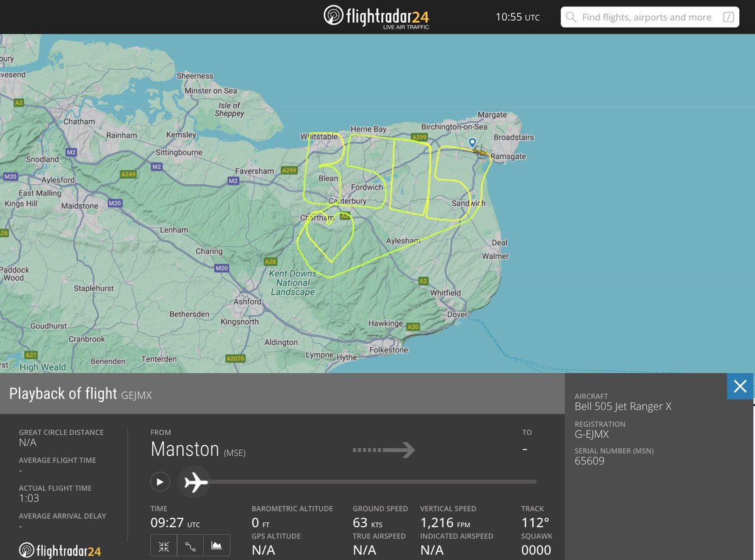Toggle the route trail display
Screen dimensions: 755x560
click(190, 546)
